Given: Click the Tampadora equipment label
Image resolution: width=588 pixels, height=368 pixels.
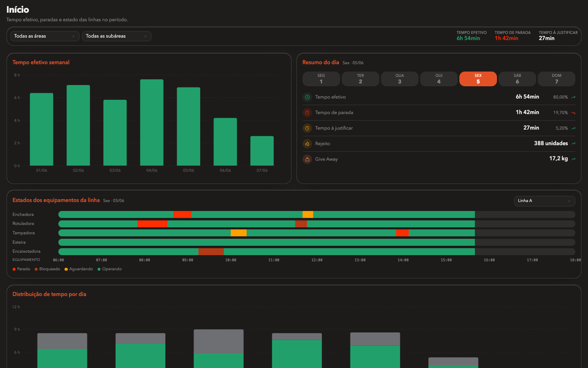Looking at the screenshot, I should pos(24,233).
